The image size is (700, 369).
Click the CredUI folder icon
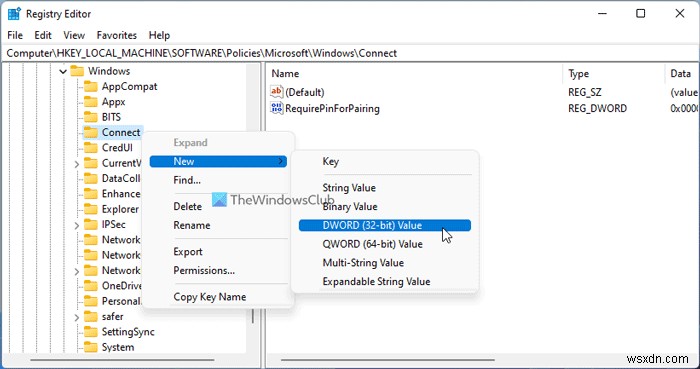pos(91,148)
